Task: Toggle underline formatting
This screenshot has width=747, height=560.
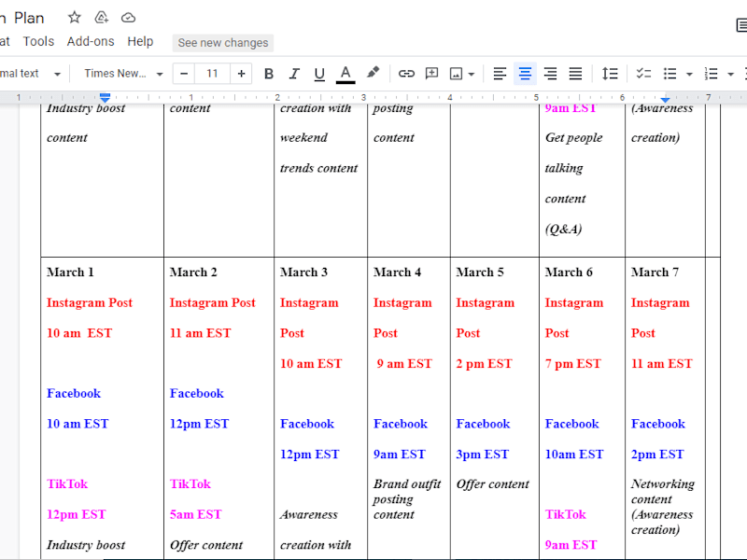Action: (x=319, y=74)
